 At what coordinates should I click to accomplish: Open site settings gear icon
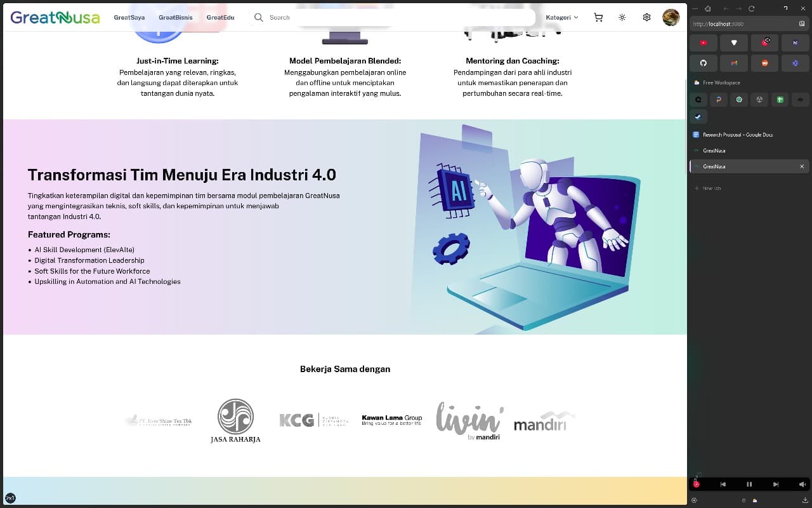pos(646,18)
